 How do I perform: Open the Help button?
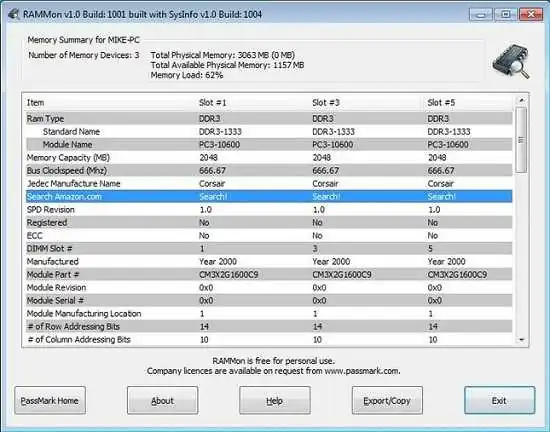[275, 400]
